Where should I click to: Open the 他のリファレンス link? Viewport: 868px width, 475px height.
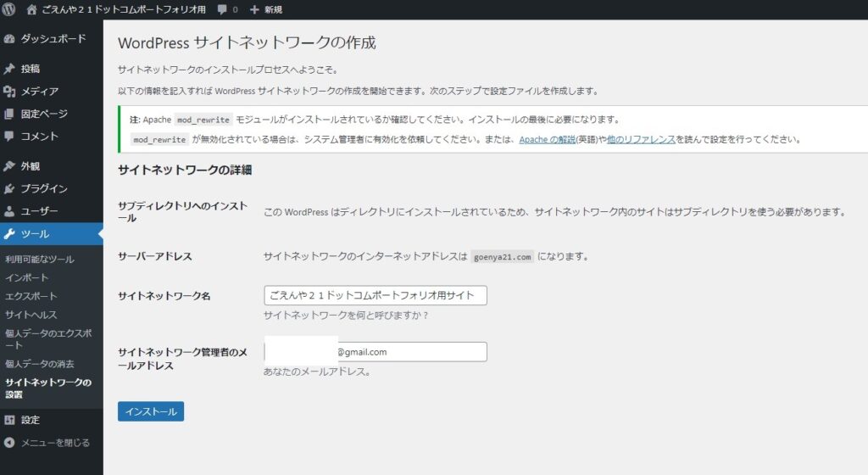[x=641, y=139]
